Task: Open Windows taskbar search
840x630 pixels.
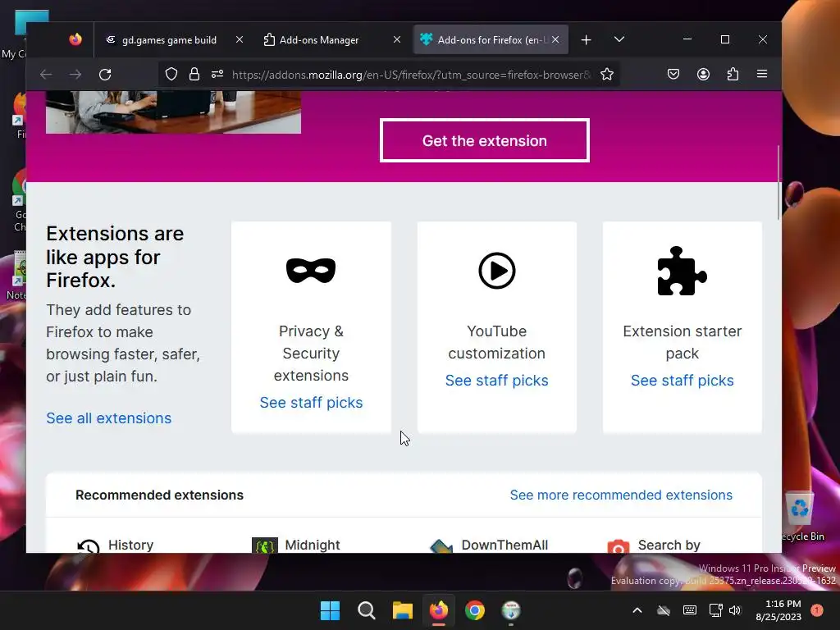Action: coord(367,610)
